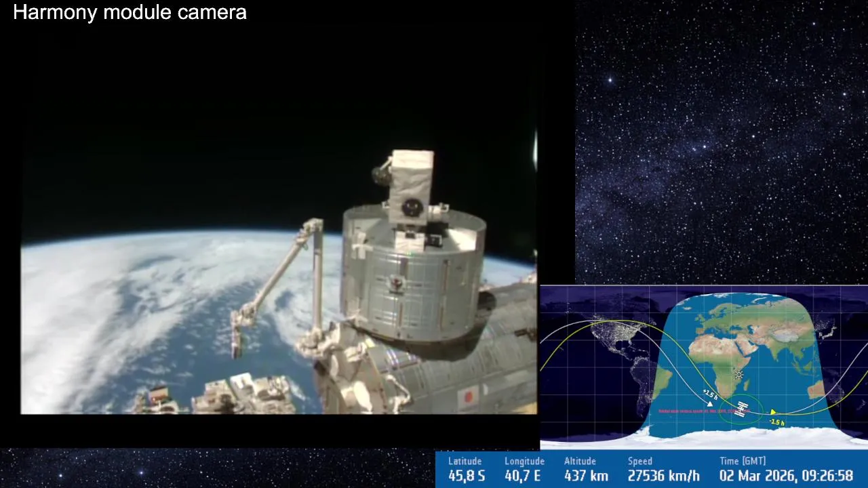Click the 'Altitude' label

[x=580, y=462]
